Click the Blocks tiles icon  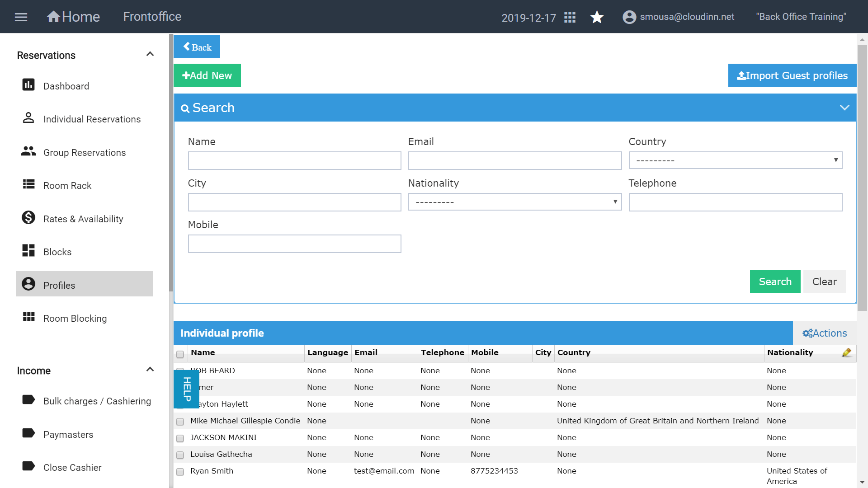pos(28,250)
